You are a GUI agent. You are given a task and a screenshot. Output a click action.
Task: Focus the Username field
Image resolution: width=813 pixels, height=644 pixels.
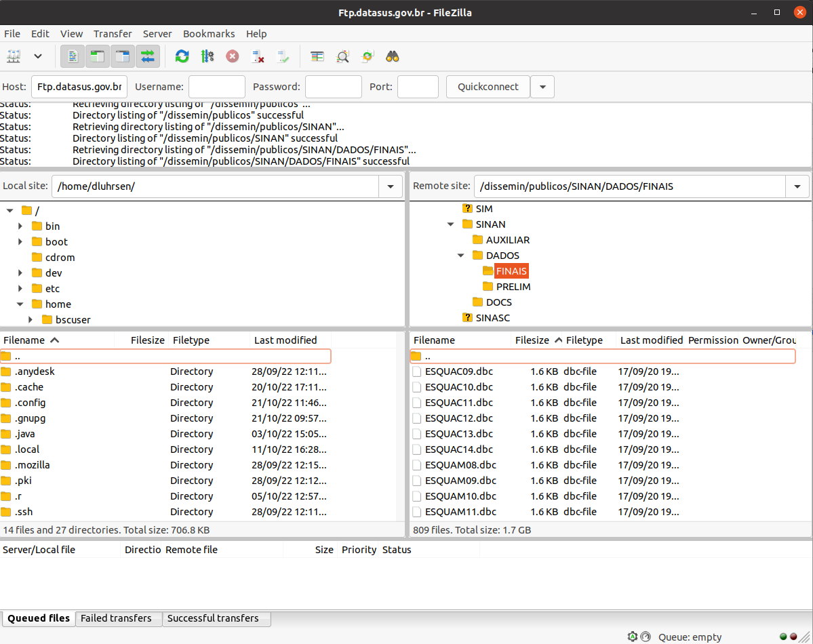point(217,87)
